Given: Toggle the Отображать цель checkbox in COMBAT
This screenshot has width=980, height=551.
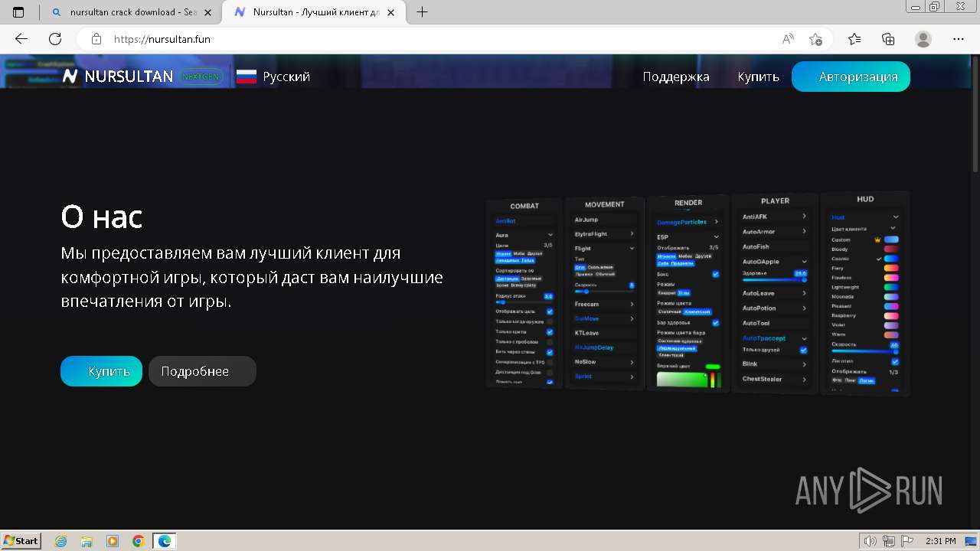Looking at the screenshot, I should click(x=550, y=311).
